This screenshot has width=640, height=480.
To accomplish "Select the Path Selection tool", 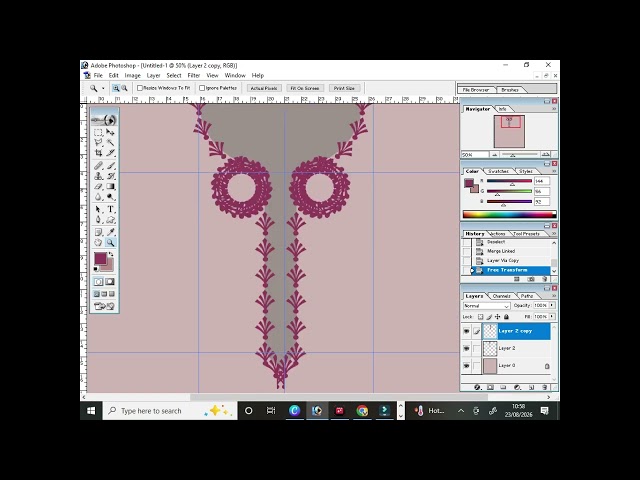I will click(98, 209).
